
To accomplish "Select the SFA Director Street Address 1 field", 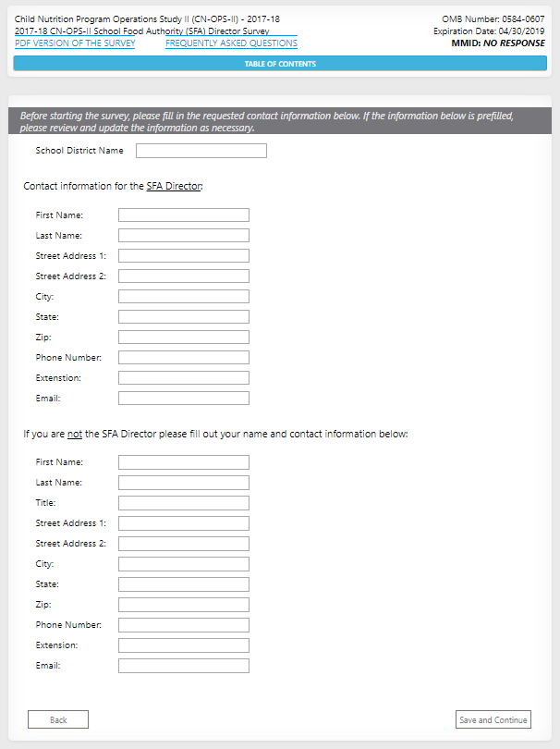I will click(184, 256).
